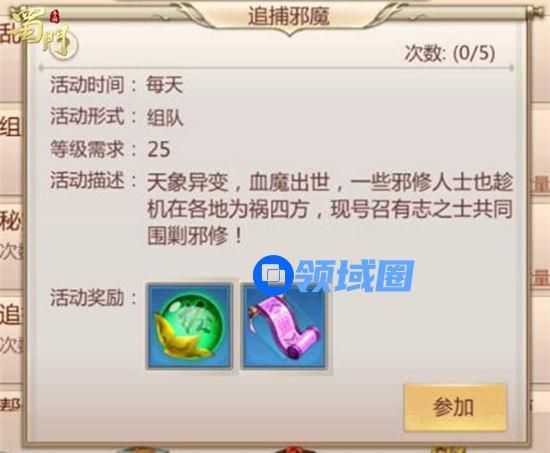Select the green jade orb reward icon
Screen dimensions: 550x453
tap(190, 326)
